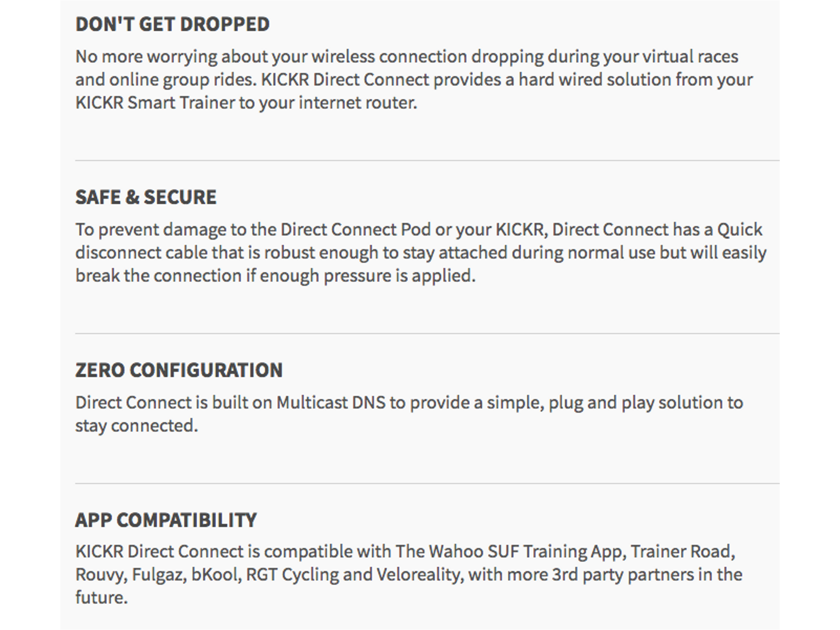Click the divider line below DON'T GET DROPPED section
This screenshot has height=630, width=840.
pyautogui.click(x=427, y=160)
